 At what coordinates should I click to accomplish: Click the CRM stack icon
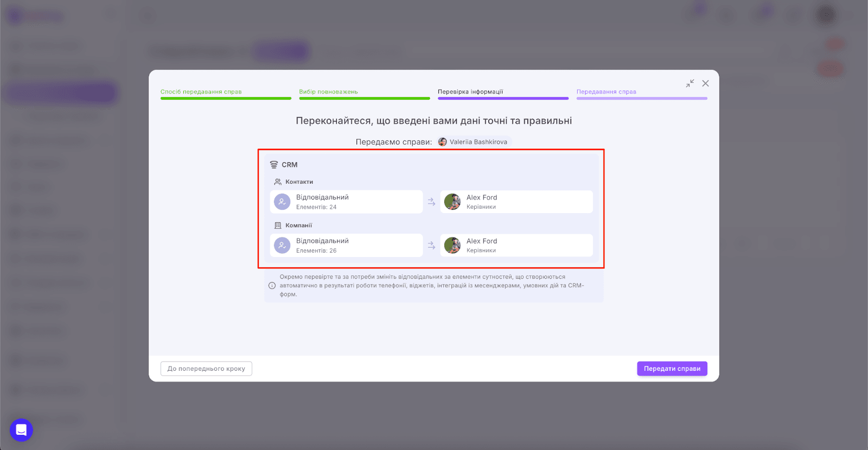274,165
